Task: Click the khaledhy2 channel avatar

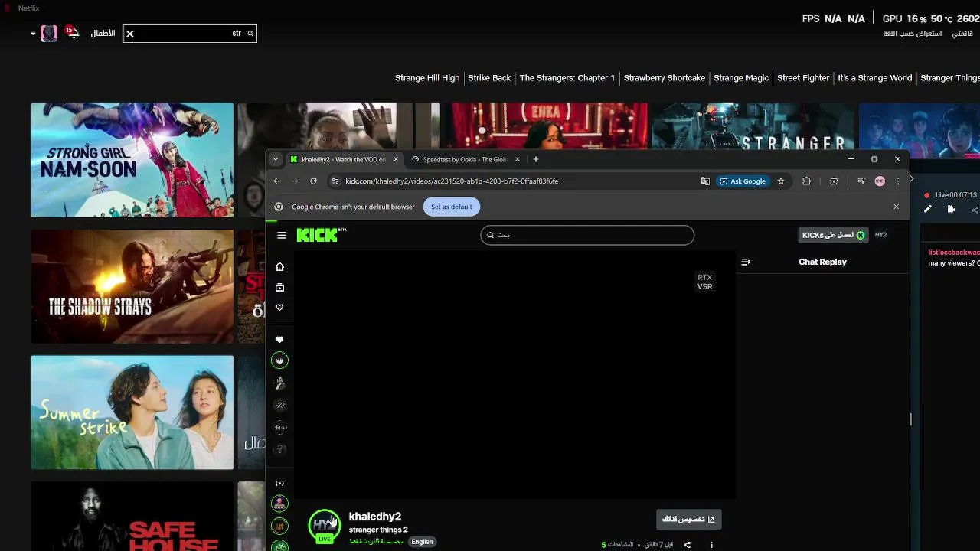Action: click(x=325, y=525)
